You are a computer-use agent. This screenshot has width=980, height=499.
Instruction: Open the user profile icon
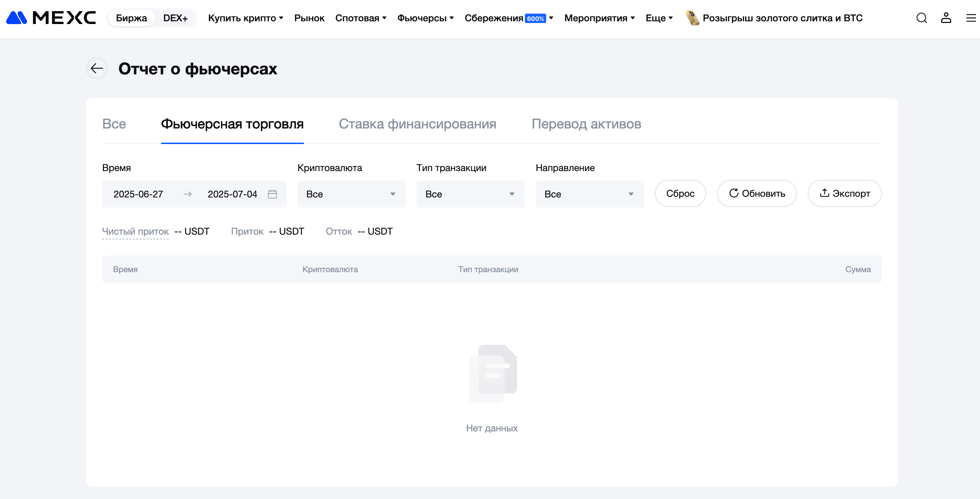pyautogui.click(x=946, y=18)
